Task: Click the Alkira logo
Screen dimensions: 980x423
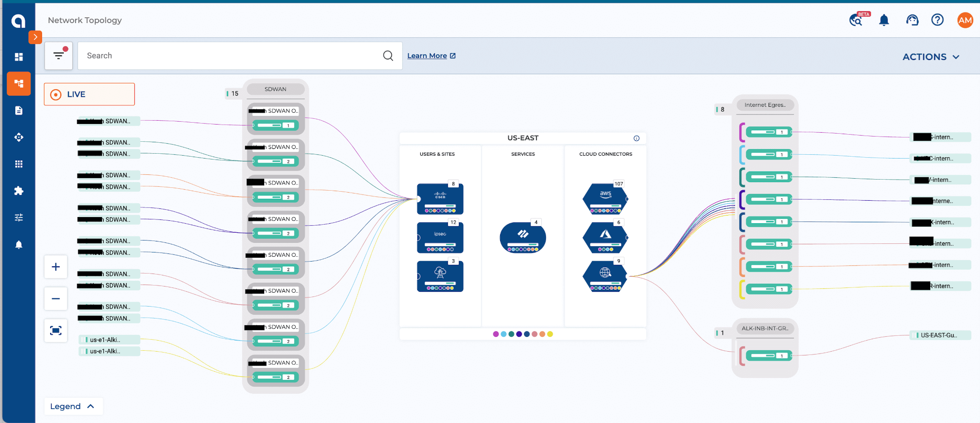Action: pos(18,21)
